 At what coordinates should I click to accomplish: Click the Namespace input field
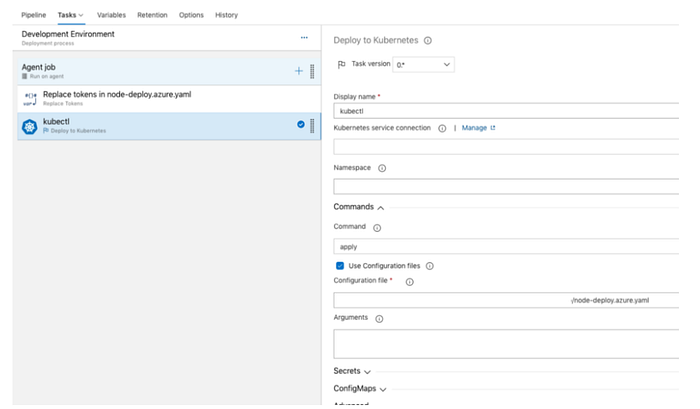pos(506,187)
